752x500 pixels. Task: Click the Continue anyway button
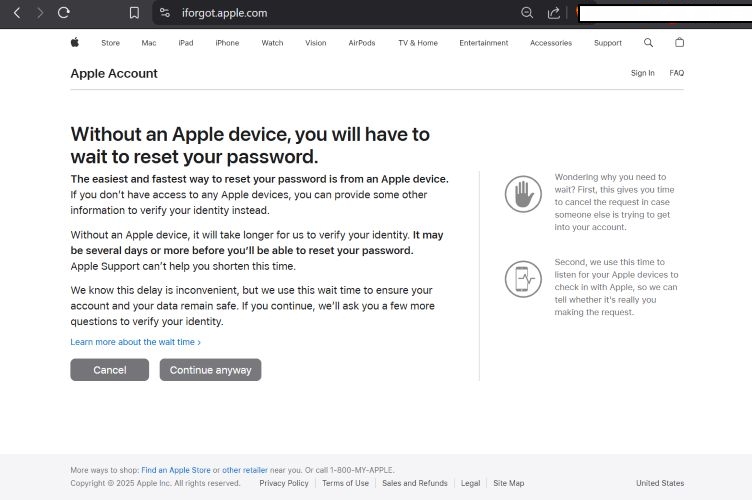210,370
